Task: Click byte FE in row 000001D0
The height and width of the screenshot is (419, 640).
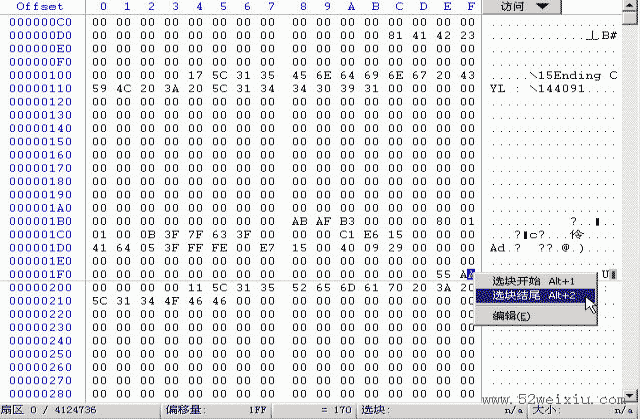Action: pos(220,248)
